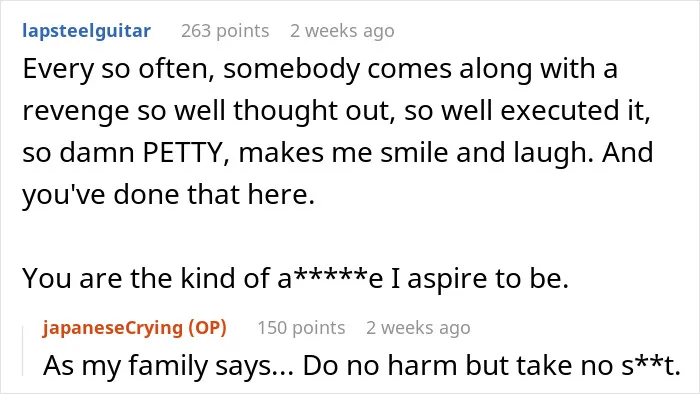Visit japaneseCrying's user profile
Image resolution: width=700 pixels, height=394 pixels.
(113, 328)
